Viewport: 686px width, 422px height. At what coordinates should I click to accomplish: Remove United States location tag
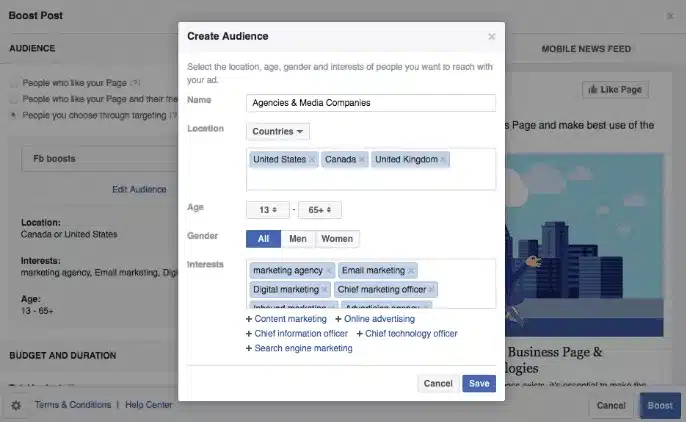pyautogui.click(x=312, y=160)
